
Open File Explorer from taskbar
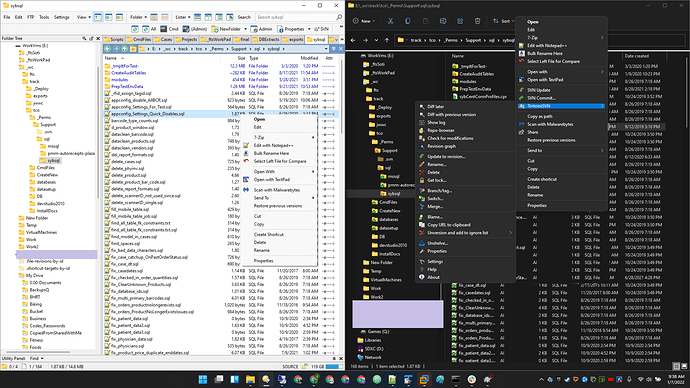tap(250, 379)
